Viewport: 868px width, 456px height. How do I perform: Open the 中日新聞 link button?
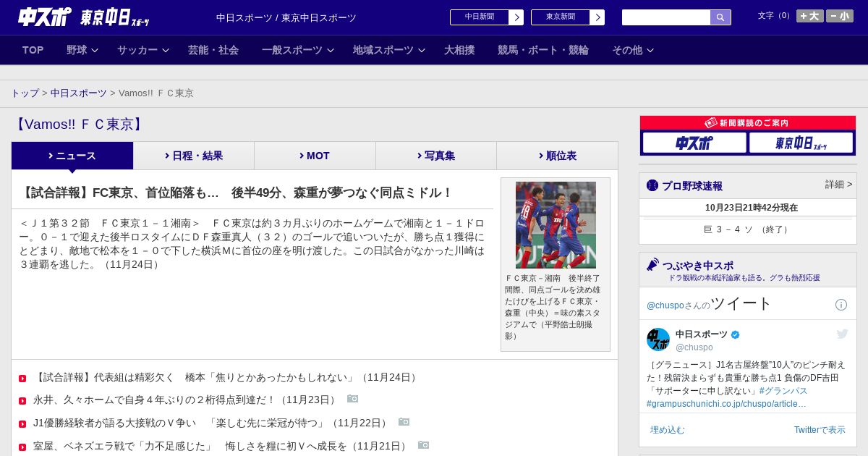(487, 17)
